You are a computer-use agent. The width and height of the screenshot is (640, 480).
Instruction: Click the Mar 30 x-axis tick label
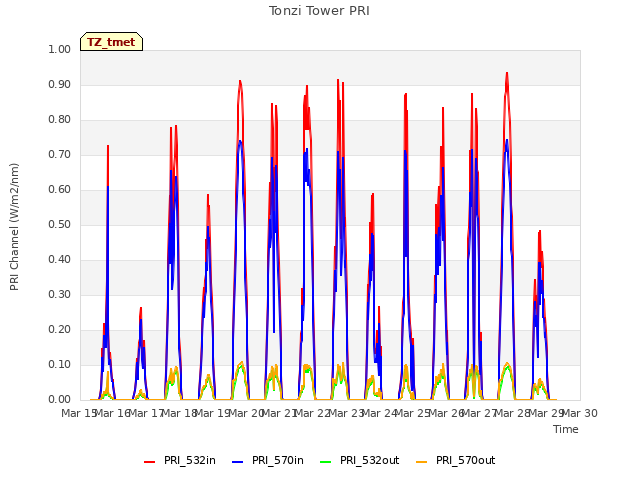(x=580, y=413)
